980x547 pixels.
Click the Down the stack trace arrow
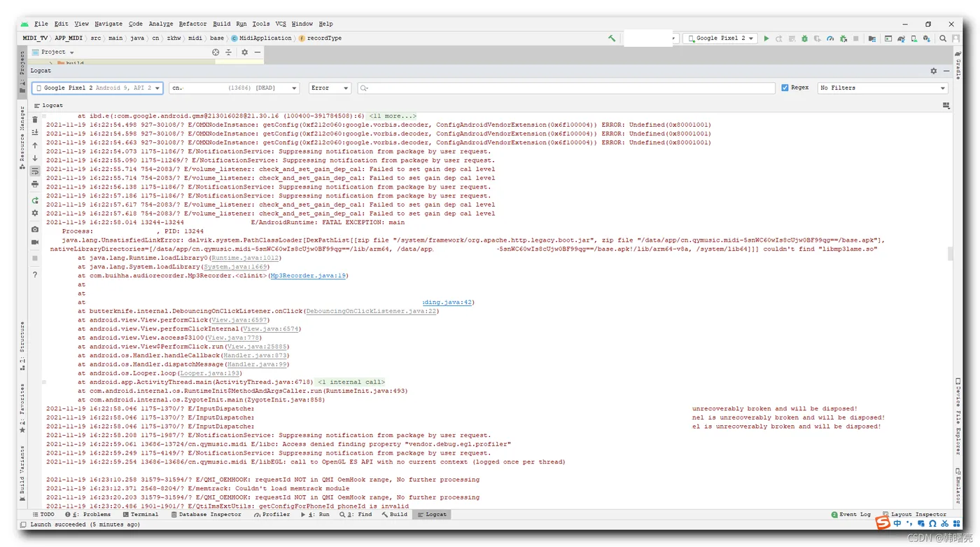[35, 158]
